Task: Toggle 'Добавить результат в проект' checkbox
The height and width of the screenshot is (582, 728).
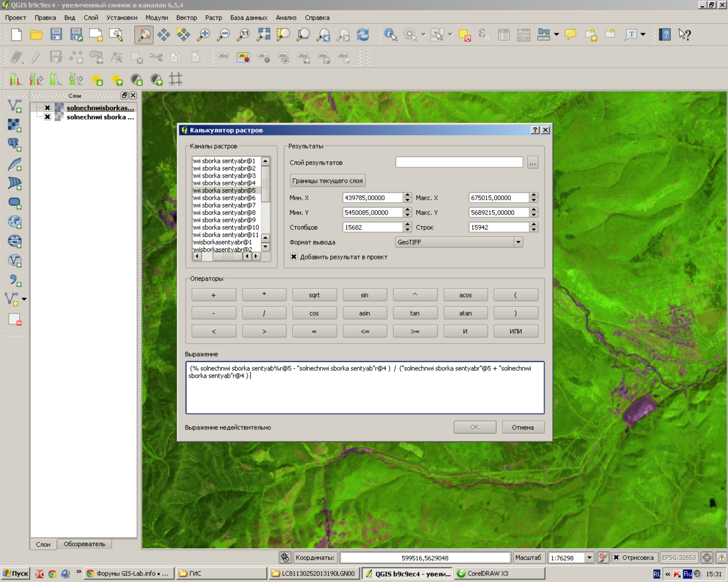Action: 294,257
